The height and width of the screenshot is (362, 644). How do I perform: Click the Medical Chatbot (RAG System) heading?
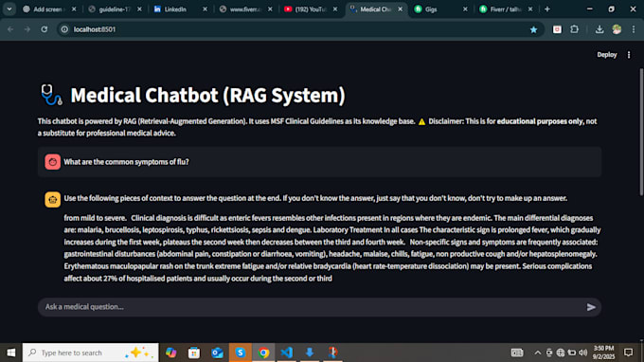207,95
